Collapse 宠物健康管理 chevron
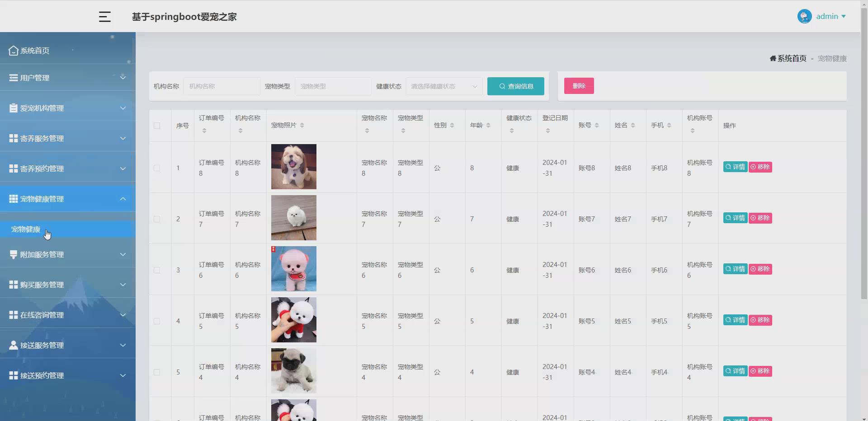The width and height of the screenshot is (868, 421). point(123,199)
